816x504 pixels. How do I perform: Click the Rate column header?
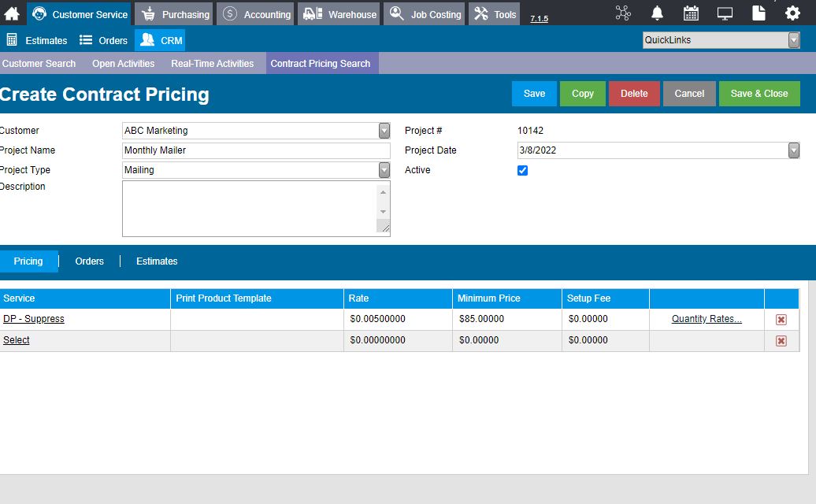tap(398, 298)
